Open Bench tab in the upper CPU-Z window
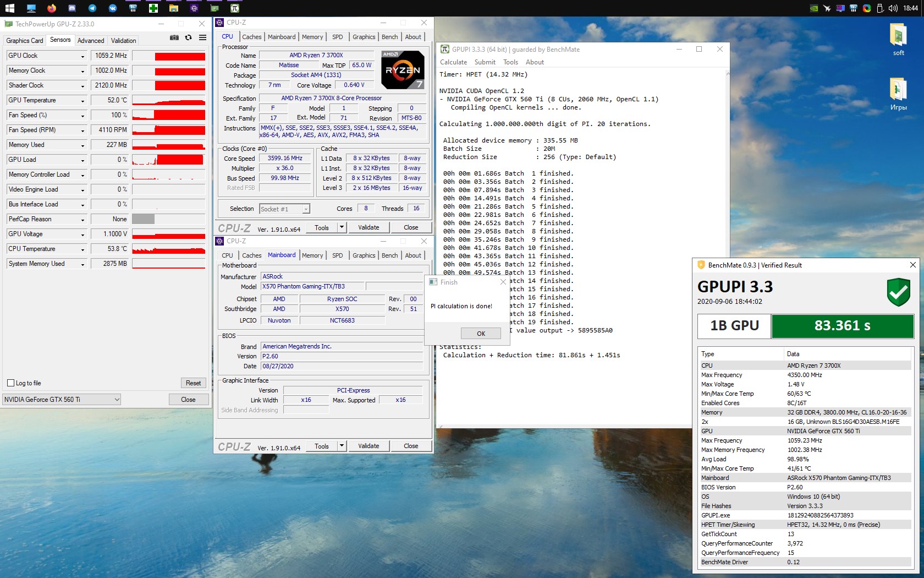This screenshot has width=924, height=578. point(390,37)
